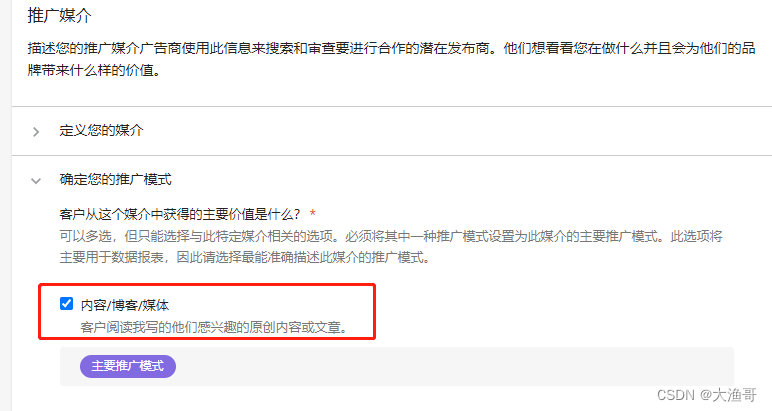Click the purple 主要推广模式 pill button
The height and width of the screenshot is (411, 772).
click(128, 366)
